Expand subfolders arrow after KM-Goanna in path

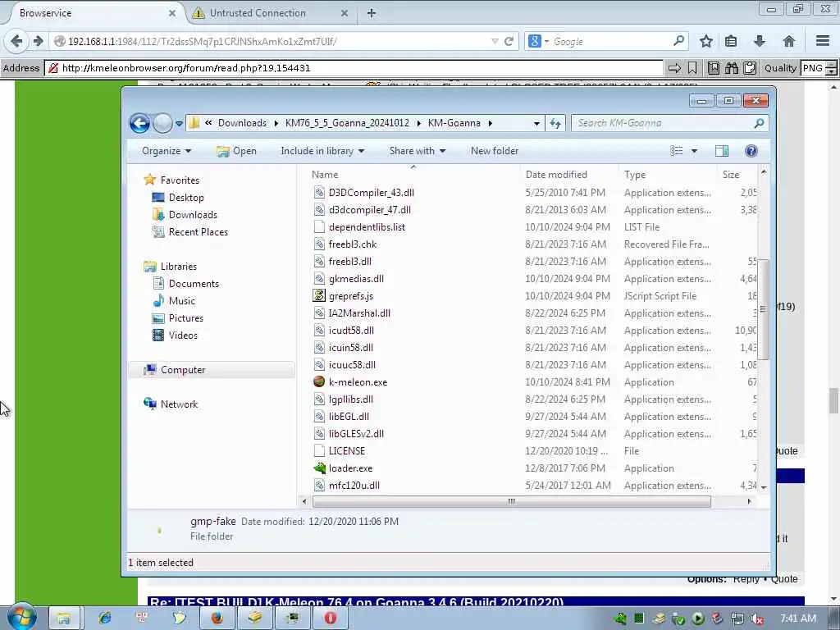[491, 123]
